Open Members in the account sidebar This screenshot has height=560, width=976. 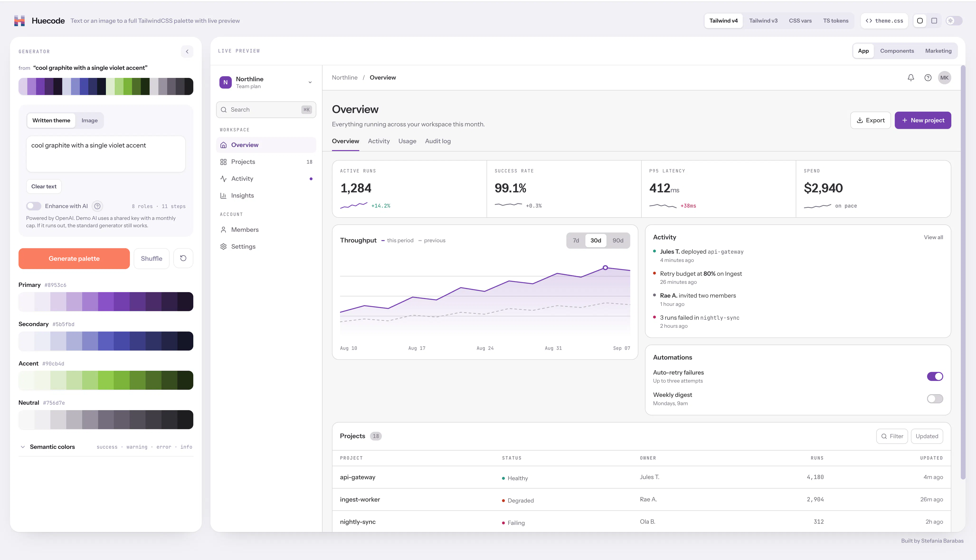point(266,230)
